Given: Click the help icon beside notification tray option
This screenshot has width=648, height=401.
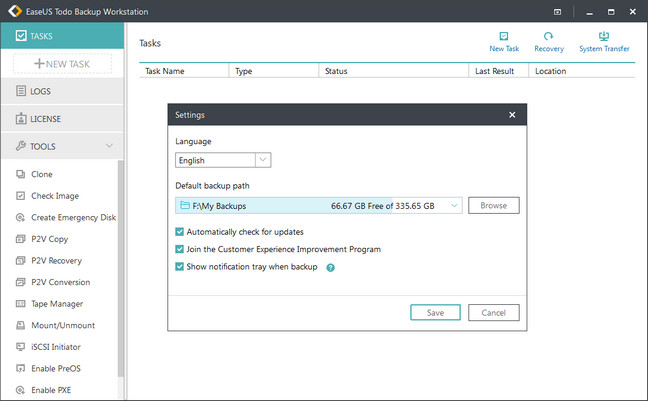Looking at the screenshot, I should 330,267.
